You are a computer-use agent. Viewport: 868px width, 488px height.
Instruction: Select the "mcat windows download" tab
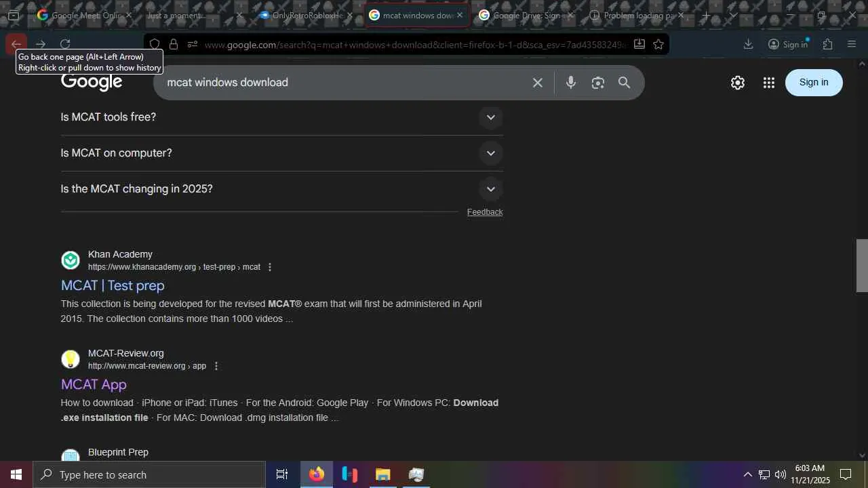417,15
